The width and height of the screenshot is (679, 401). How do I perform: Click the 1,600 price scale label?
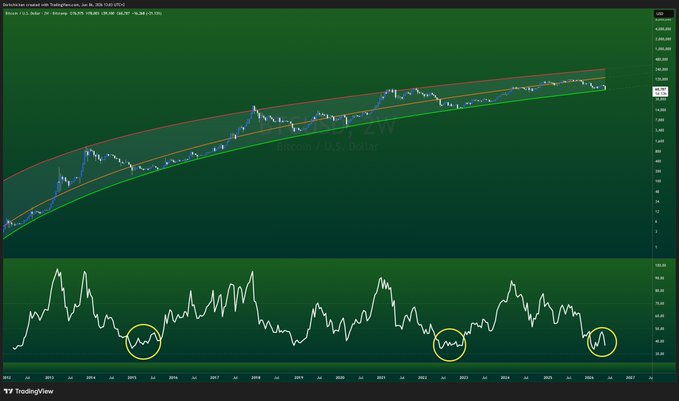coord(660,141)
